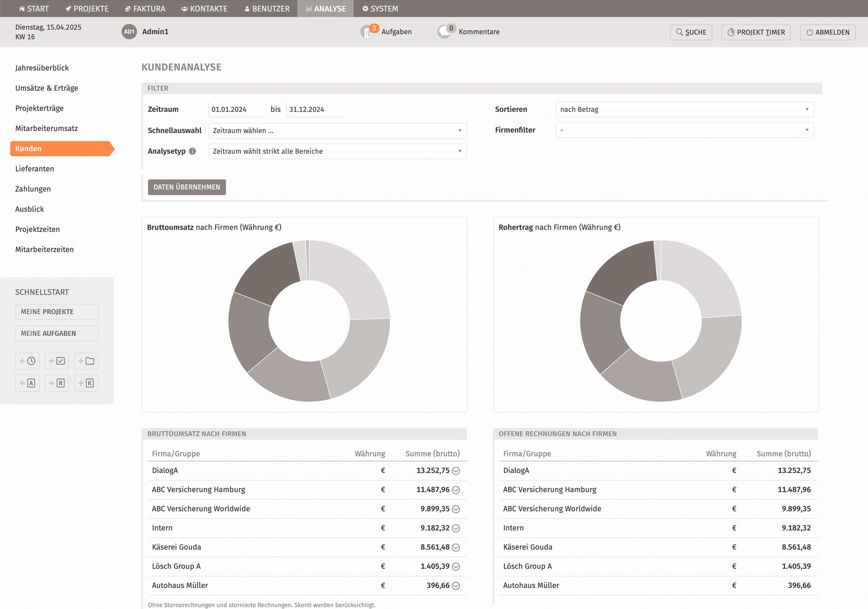The width and height of the screenshot is (868, 609).
Task: Expand Autohaus Müller row chevron
Action: (x=456, y=586)
